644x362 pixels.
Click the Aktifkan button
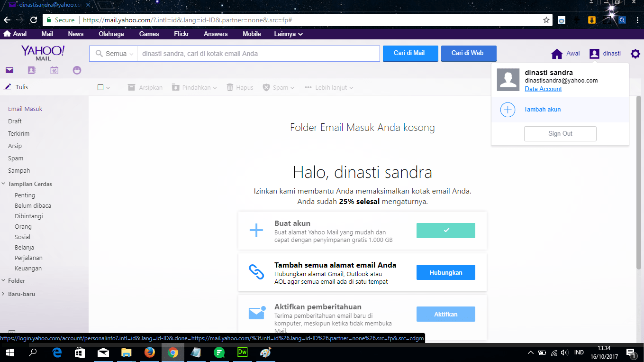pos(446,314)
